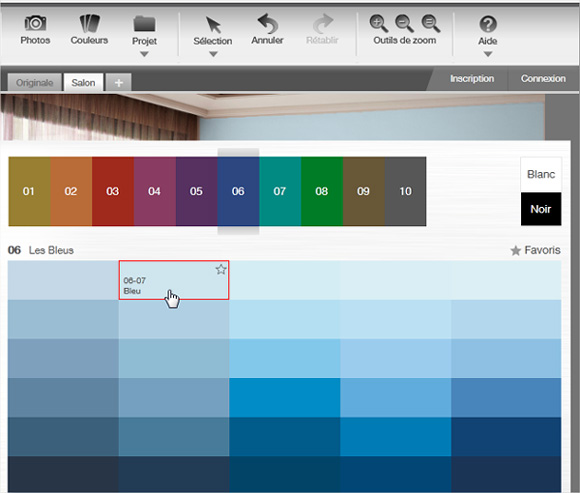Choose the Sélection arrow tool
This screenshot has height=493, width=580.
coord(213,25)
